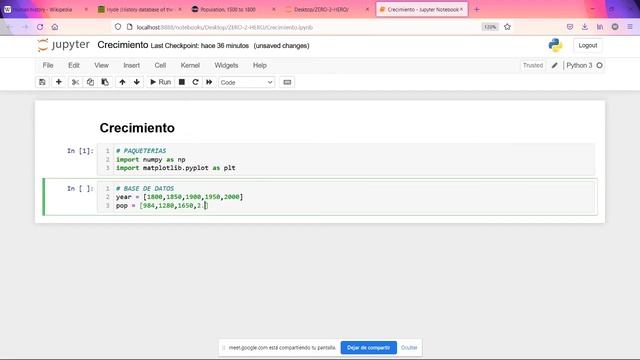Open the Cell menu
The height and width of the screenshot is (360, 640).
(x=160, y=65)
